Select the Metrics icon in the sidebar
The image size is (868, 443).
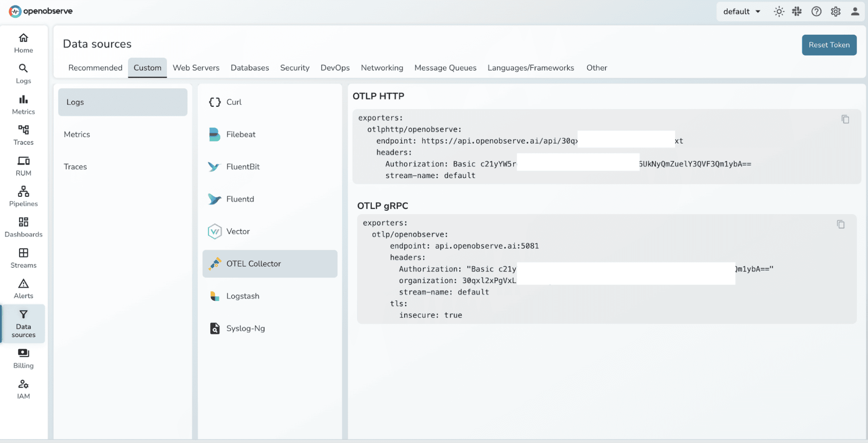pos(23,104)
